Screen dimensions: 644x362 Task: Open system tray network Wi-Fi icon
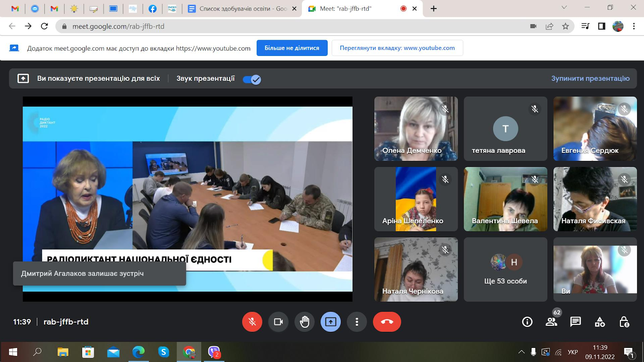558,352
